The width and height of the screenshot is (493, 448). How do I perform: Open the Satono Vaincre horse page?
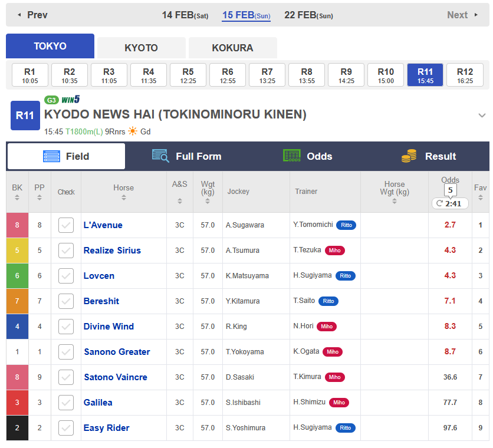(x=116, y=377)
